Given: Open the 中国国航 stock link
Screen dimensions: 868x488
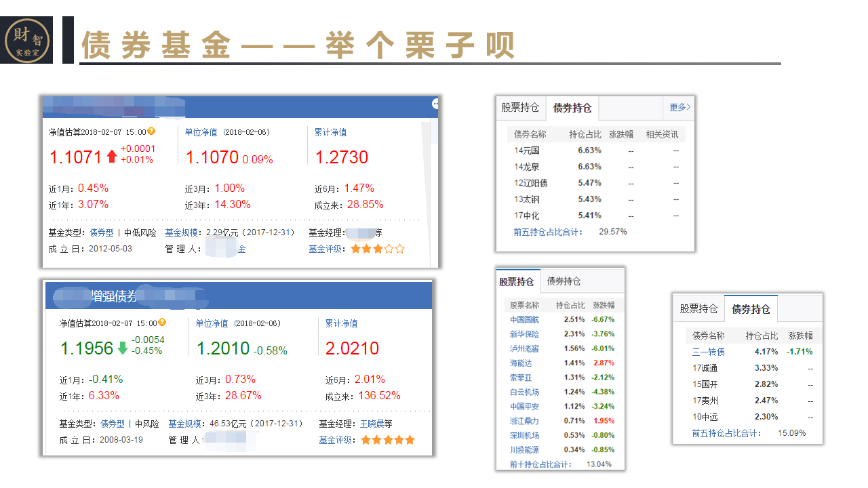Looking at the screenshot, I should [525, 319].
